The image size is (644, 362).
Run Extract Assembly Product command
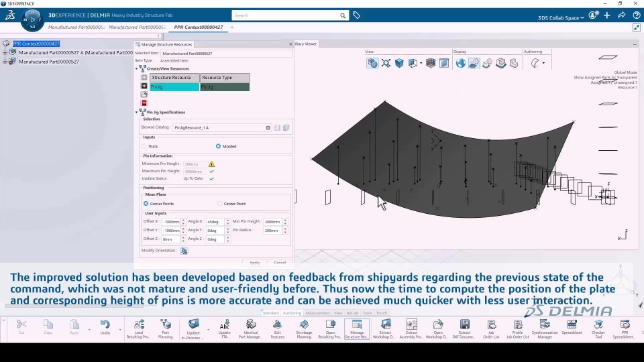click(x=411, y=328)
